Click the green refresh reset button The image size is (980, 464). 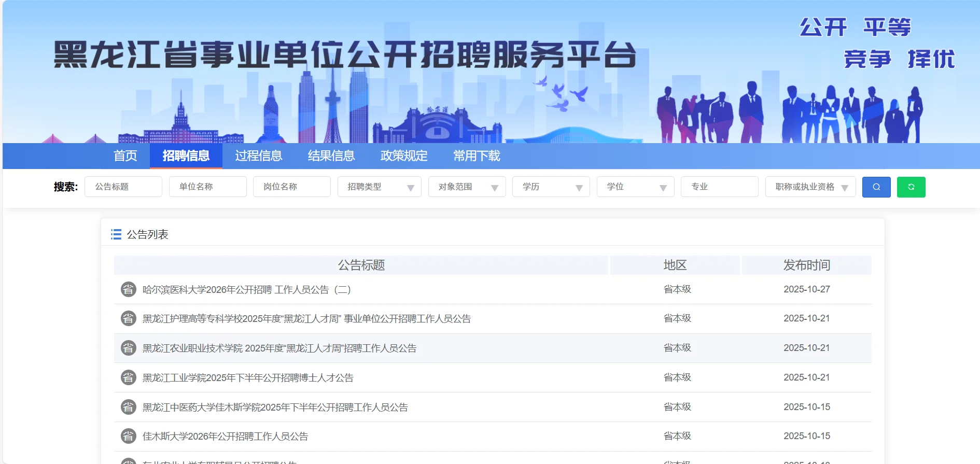click(x=911, y=187)
